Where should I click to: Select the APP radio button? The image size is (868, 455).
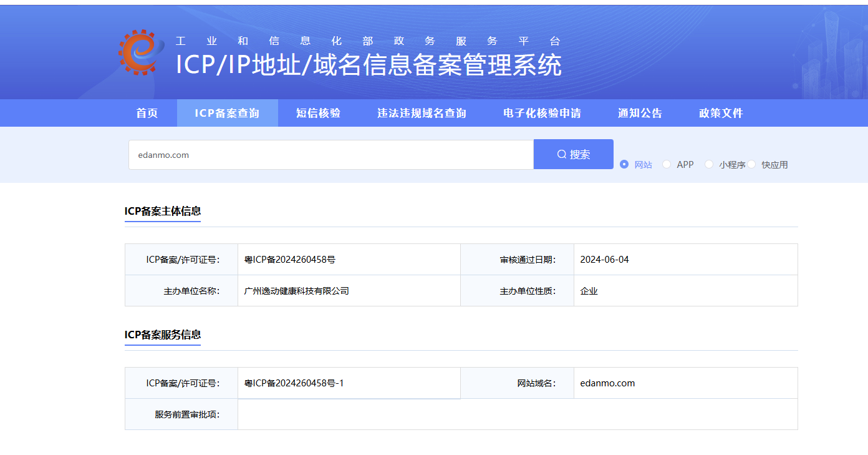667,164
